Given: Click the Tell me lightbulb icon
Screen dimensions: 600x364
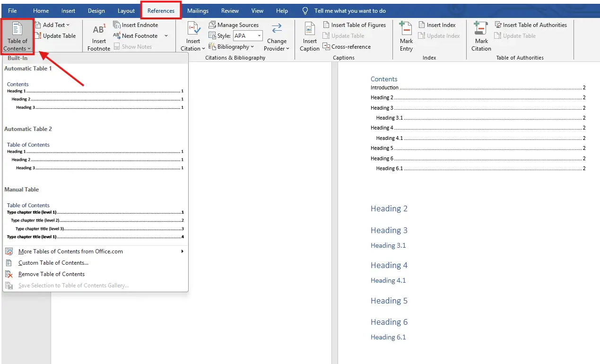Looking at the screenshot, I should pos(305,10).
